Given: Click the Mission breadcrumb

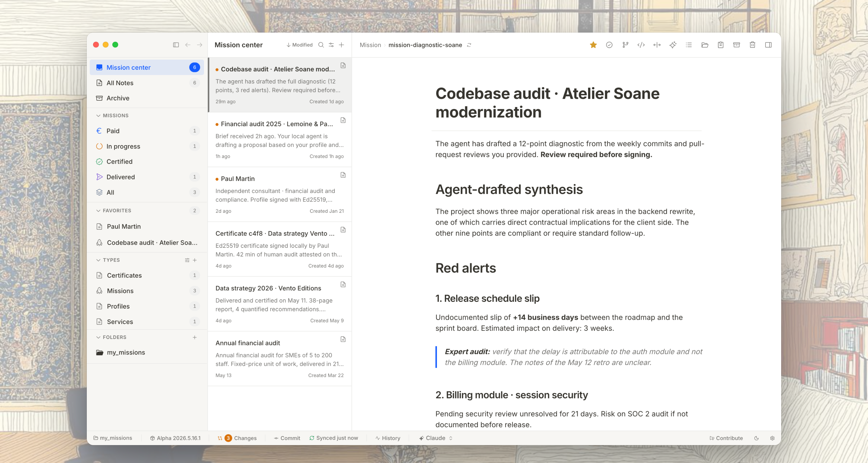Looking at the screenshot, I should [370, 45].
